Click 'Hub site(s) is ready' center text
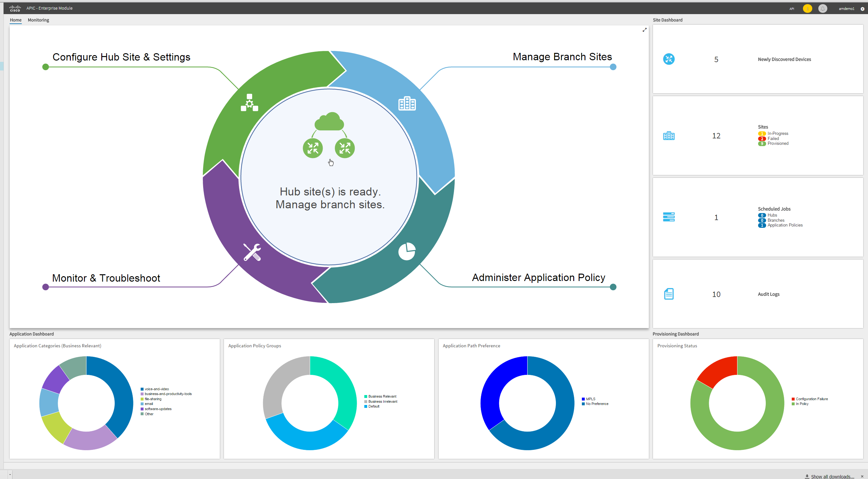 [x=330, y=192]
